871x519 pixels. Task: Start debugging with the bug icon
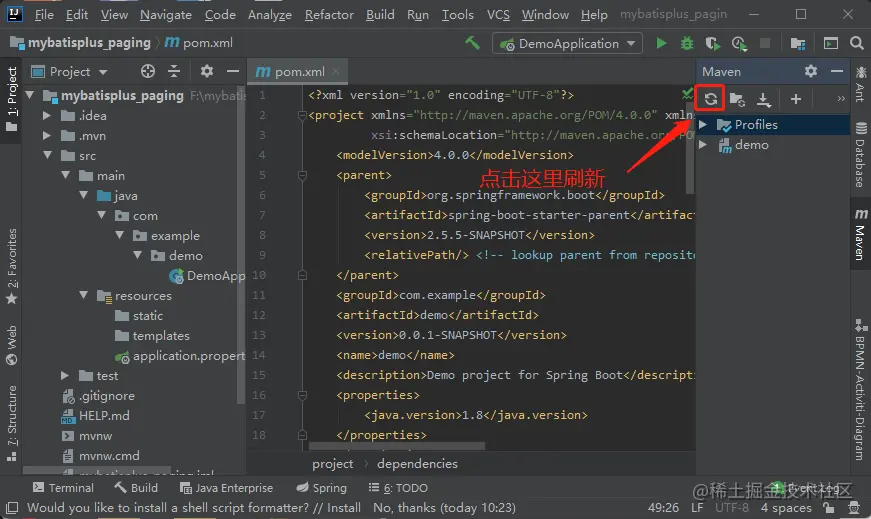pos(687,43)
